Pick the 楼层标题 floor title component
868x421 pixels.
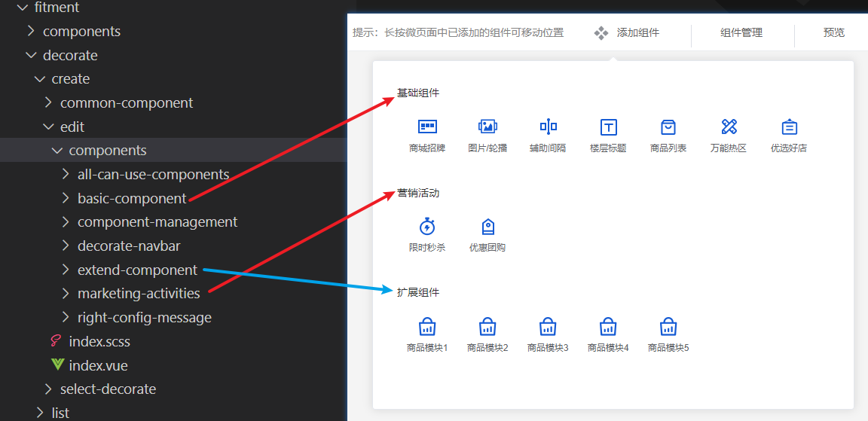click(x=608, y=127)
